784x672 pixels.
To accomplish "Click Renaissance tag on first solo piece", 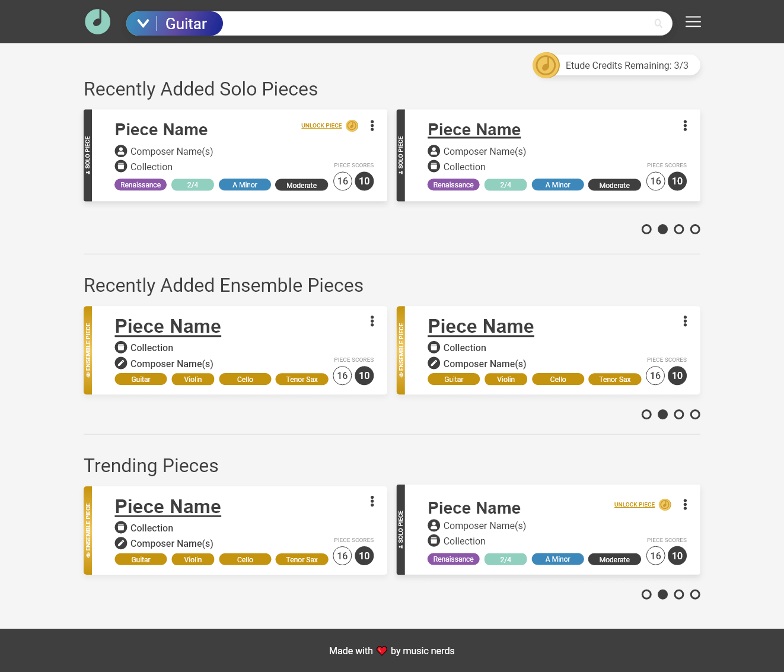I will 141,185.
